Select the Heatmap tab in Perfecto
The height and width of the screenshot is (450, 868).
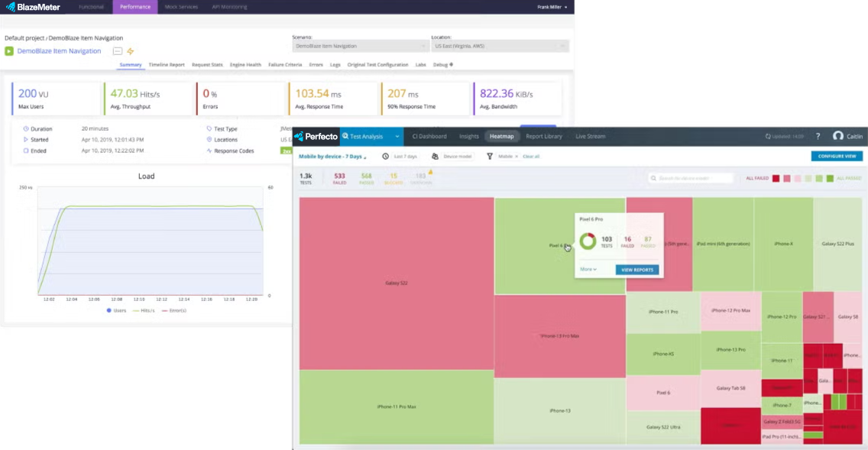pyautogui.click(x=501, y=136)
